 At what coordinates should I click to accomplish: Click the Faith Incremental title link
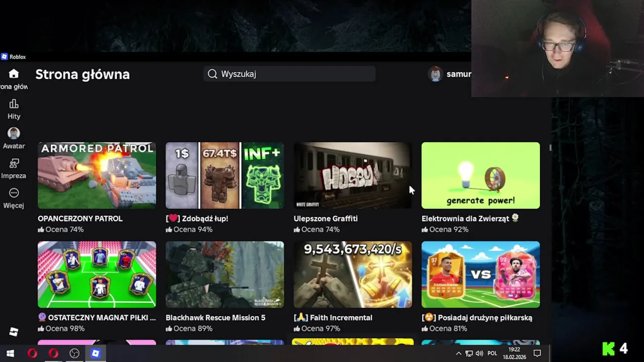[x=333, y=318]
